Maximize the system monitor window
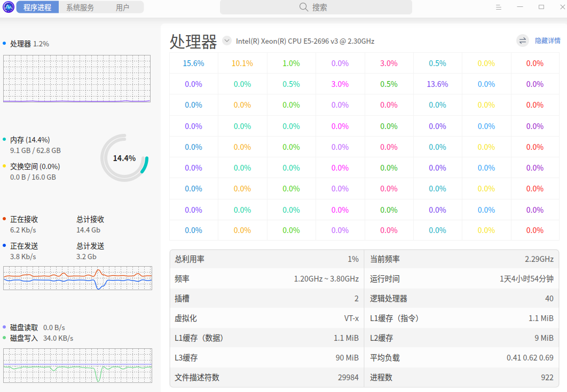The width and height of the screenshot is (567, 392). [x=541, y=7]
